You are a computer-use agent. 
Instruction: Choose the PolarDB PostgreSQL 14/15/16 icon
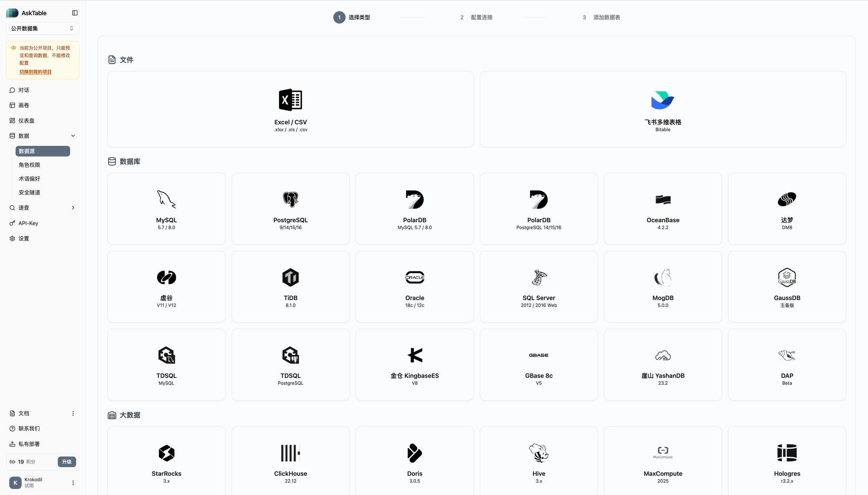539,199
